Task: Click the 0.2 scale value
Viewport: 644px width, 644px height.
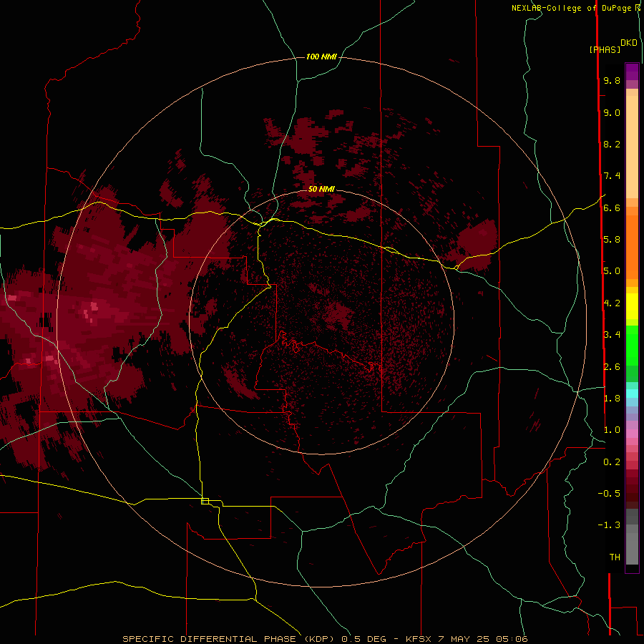Action: [612, 462]
